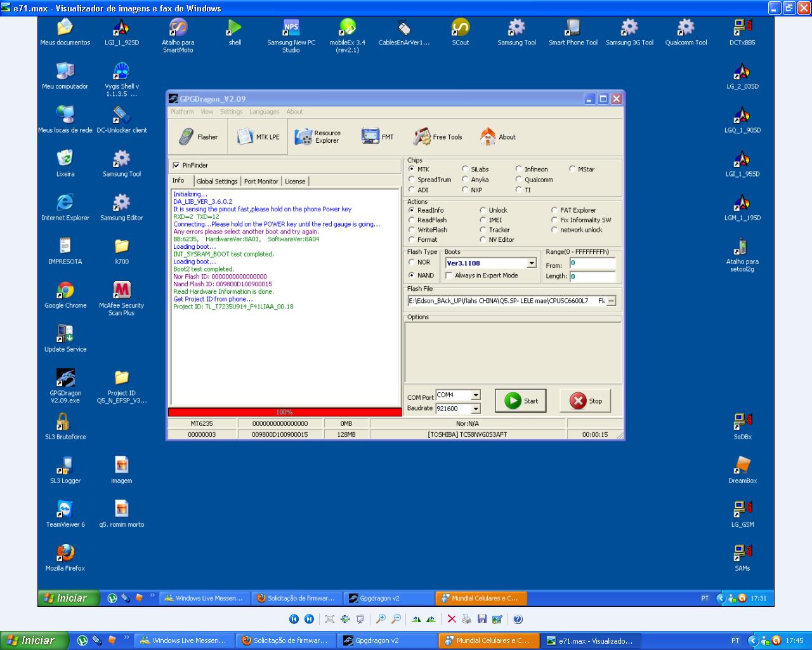Image resolution: width=812 pixels, height=650 pixels.
Task: Choose the ReadFlash action
Action: point(412,220)
